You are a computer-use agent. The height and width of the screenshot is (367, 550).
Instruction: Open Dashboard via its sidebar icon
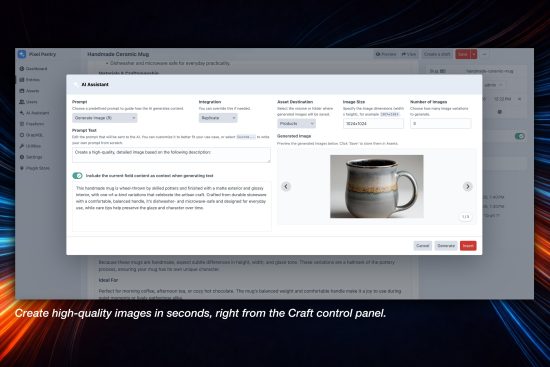pos(22,69)
